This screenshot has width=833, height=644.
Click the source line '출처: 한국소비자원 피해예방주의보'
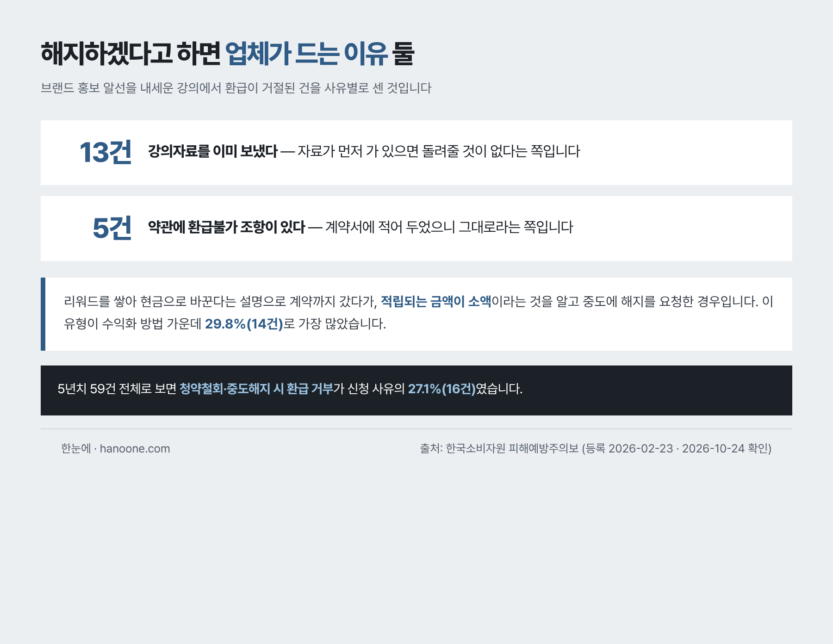[596, 449]
